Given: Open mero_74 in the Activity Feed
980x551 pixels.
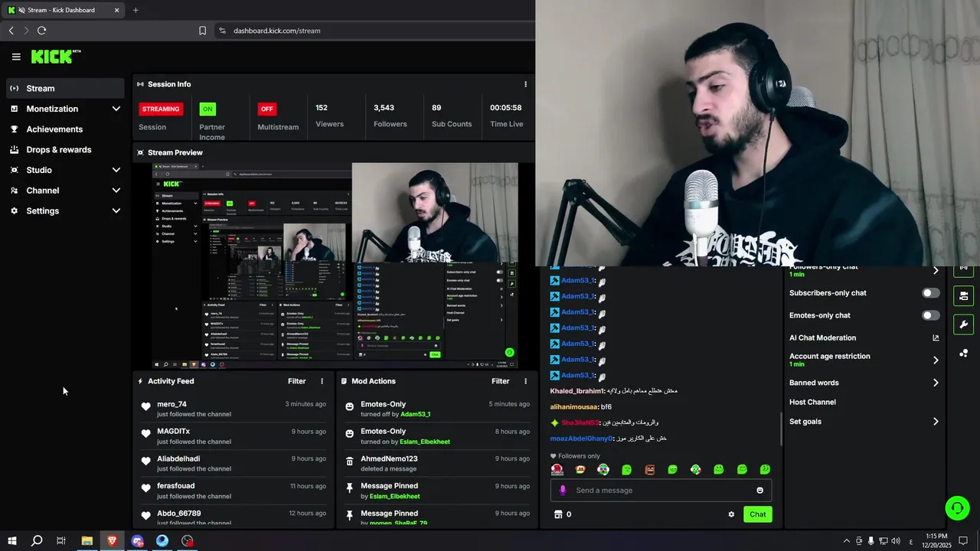Looking at the screenshot, I should point(171,404).
